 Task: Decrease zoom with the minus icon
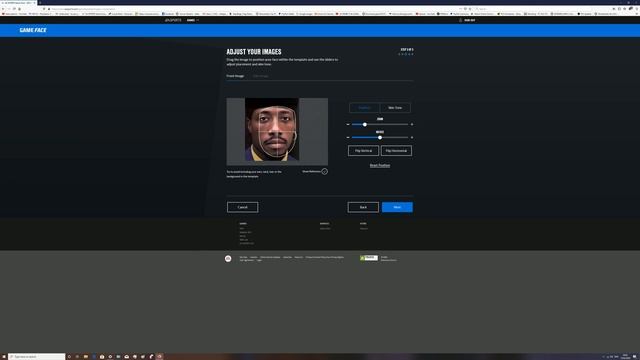pyautogui.click(x=348, y=124)
